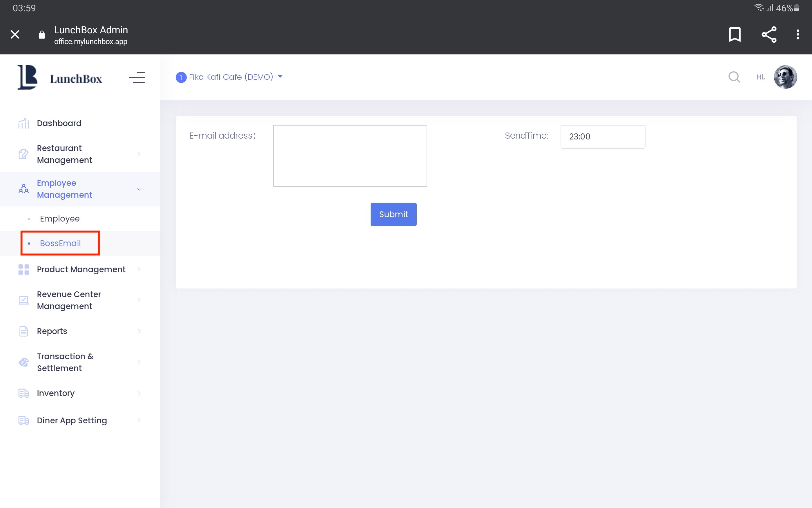812x508 pixels.
Task: Expand the Restaurant Management menu
Action: click(x=80, y=154)
